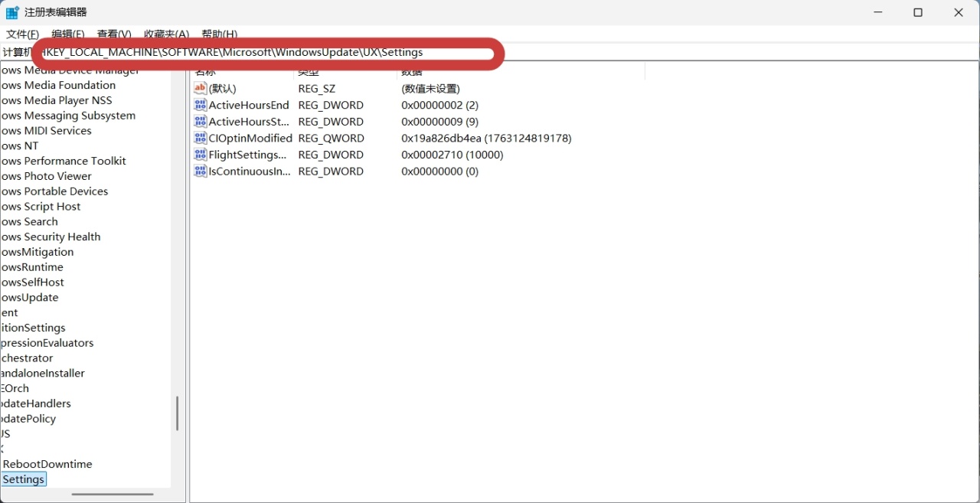Click the tree pane vertical scrollbar thumb

178,413
